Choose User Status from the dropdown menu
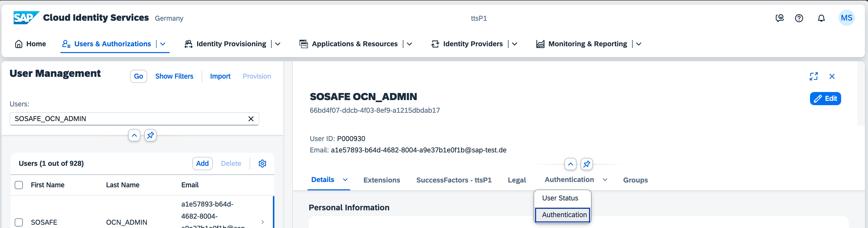The width and height of the screenshot is (868, 228). click(x=560, y=198)
